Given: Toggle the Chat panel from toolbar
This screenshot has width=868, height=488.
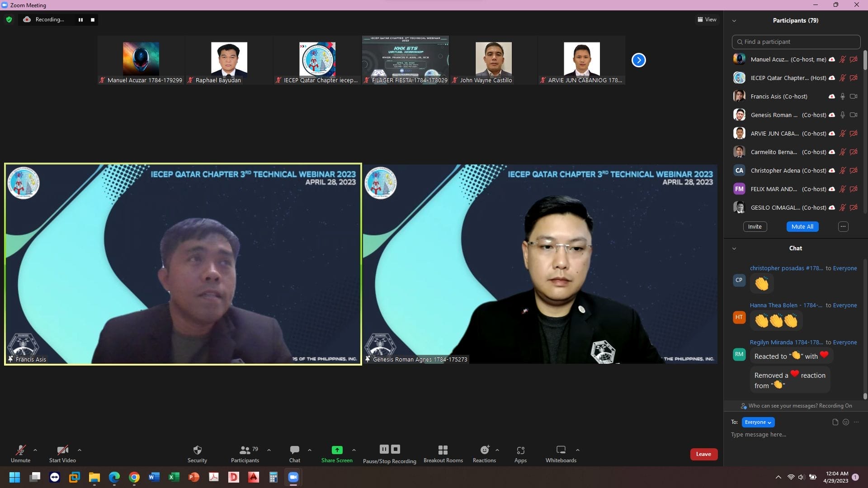Looking at the screenshot, I should (295, 454).
